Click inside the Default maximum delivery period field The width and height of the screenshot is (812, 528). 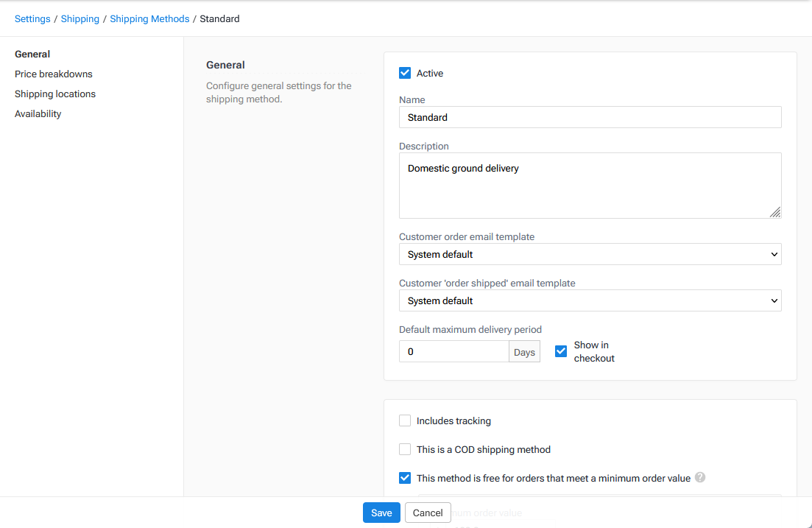click(x=453, y=351)
